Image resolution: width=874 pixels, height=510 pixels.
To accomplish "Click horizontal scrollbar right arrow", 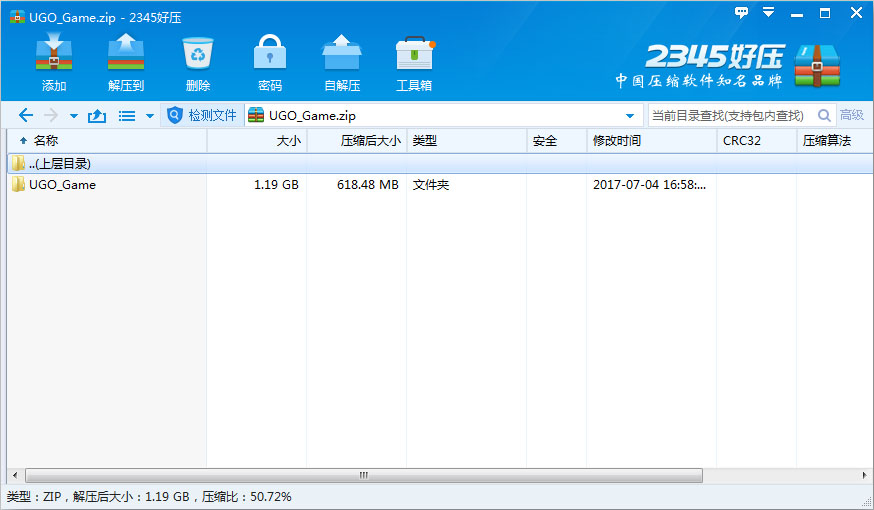I will [x=865, y=475].
